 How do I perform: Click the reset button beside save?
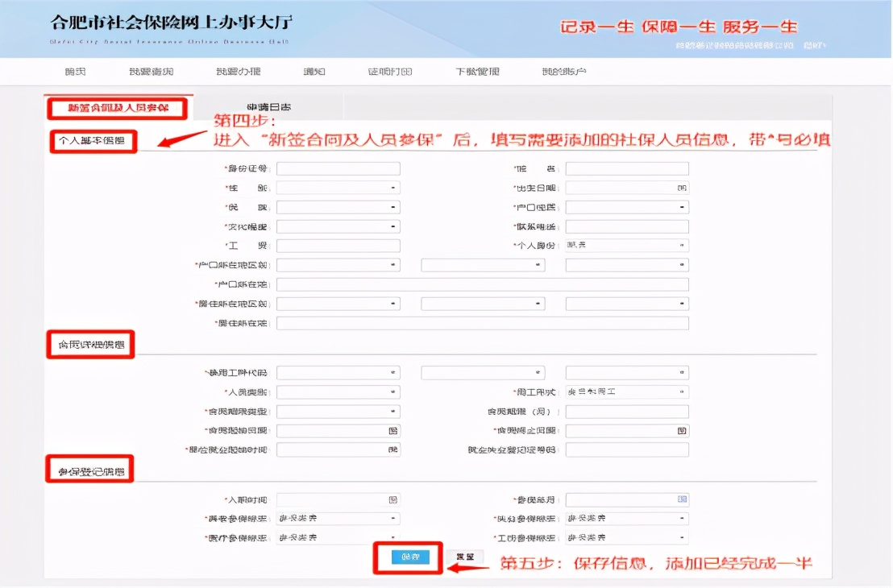[x=465, y=557]
